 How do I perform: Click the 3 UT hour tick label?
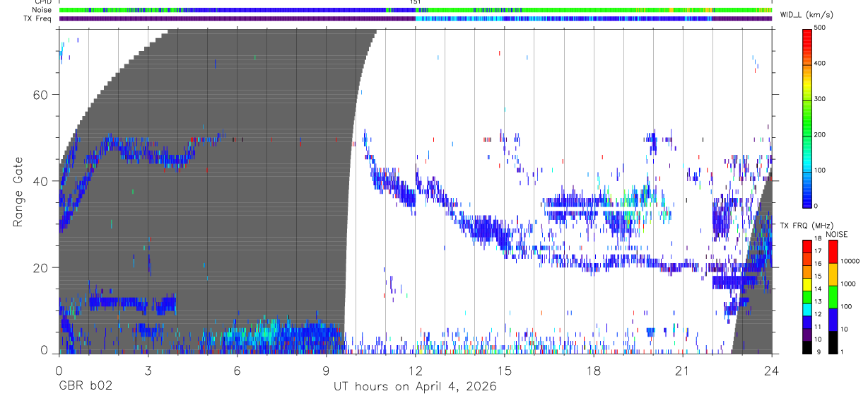pos(148,369)
